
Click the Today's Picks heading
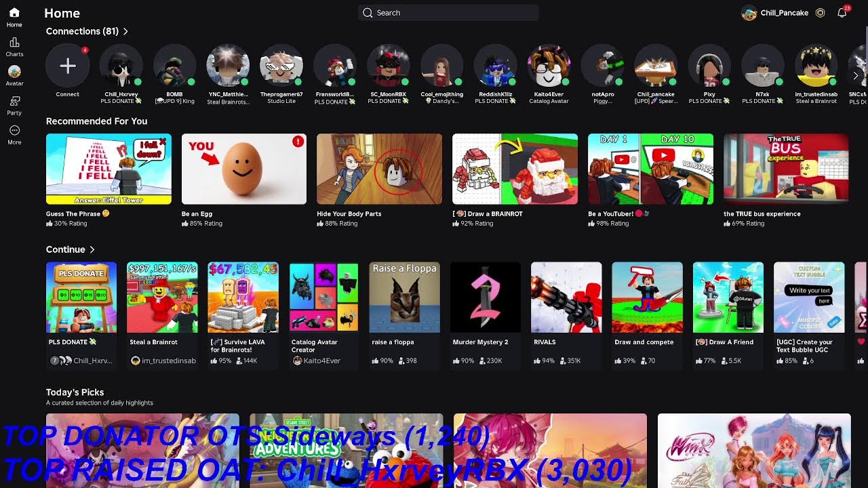pyautogui.click(x=75, y=392)
